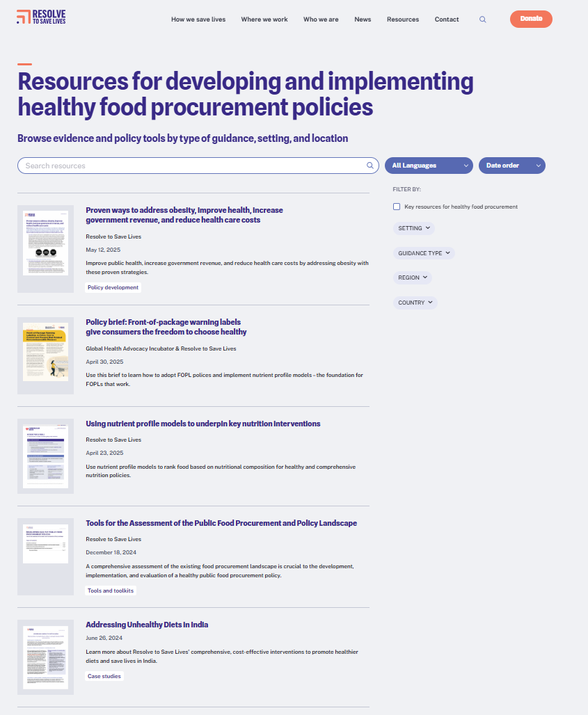Image resolution: width=588 pixels, height=715 pixels.
Task: Open the Unhealthy Diets in India thumbnail
Action: coord(45,657)
